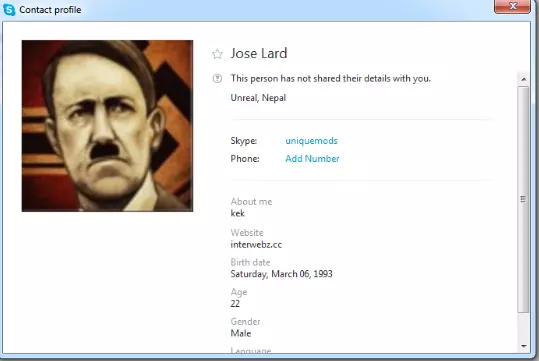539x361 pixels.
Task: Click the Age label
Action: point(239,293)
